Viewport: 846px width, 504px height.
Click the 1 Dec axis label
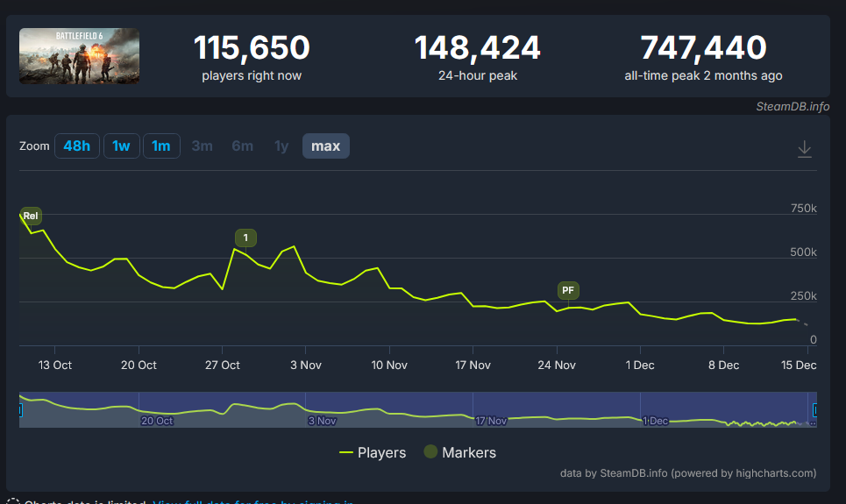point(640,365)
